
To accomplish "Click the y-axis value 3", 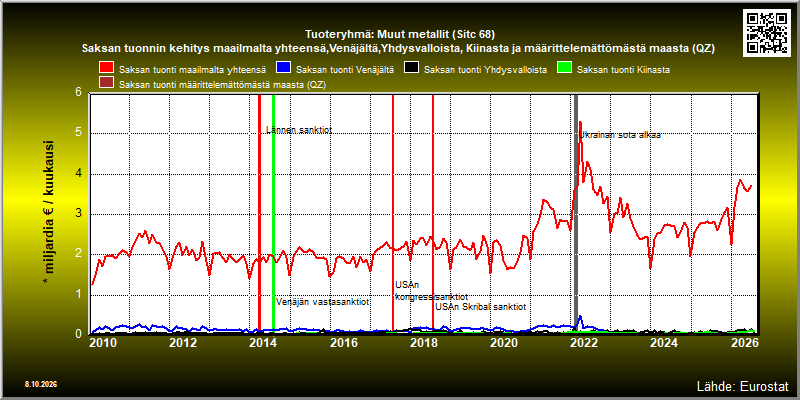I will point(79,214).
